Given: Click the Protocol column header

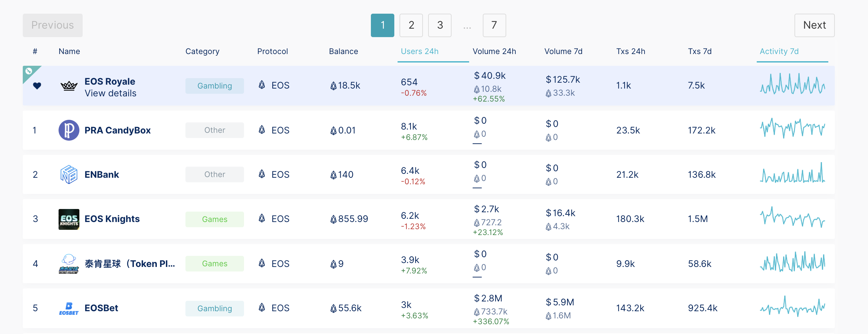Looking at the screenshot, I should pyautogui.click(x=272, y=51).
